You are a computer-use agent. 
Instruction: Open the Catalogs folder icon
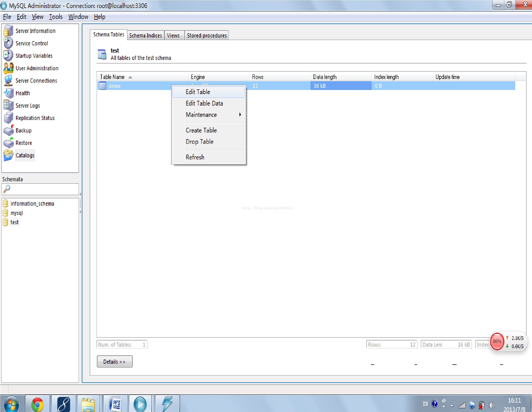tap(8, 155)
